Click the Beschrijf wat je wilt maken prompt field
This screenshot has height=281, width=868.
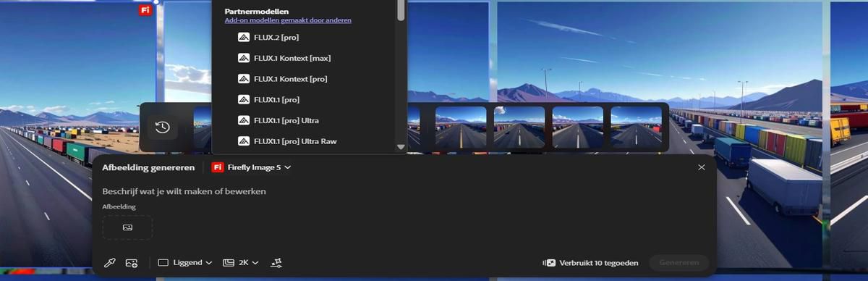tap(184, 191)
